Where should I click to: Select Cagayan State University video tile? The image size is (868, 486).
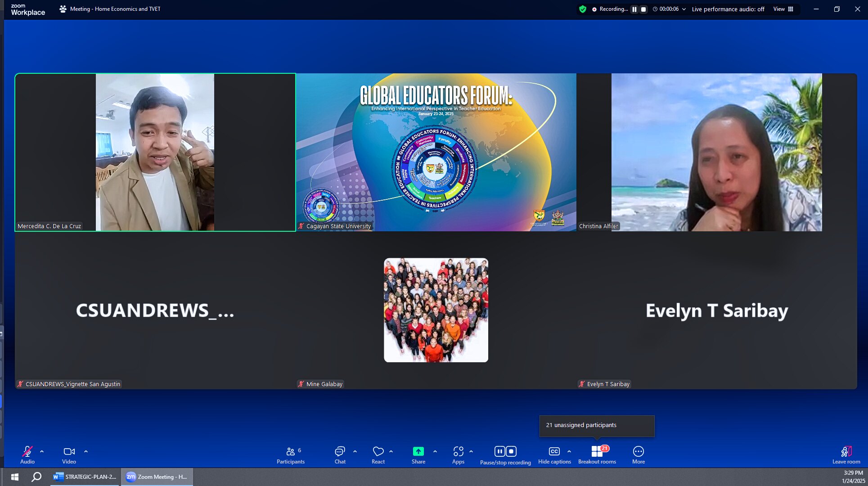[436, 152]
